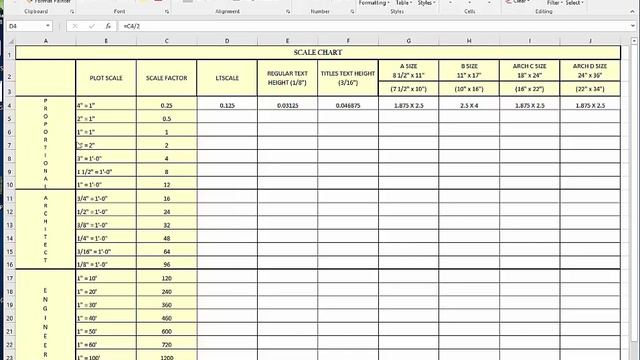Click the vertical ARCHITECT category cell
The width and height of the screenshot is (640, 360).
[45, 229]
